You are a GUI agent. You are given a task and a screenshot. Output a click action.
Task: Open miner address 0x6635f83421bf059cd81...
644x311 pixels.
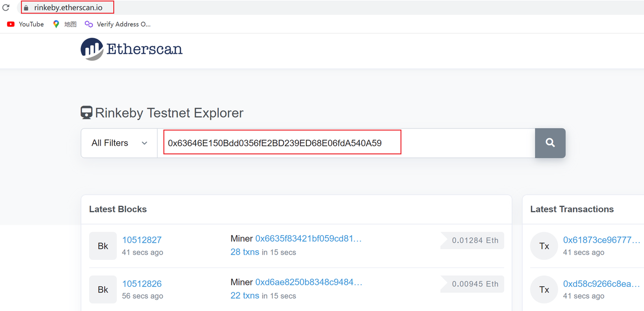[308, 239]
